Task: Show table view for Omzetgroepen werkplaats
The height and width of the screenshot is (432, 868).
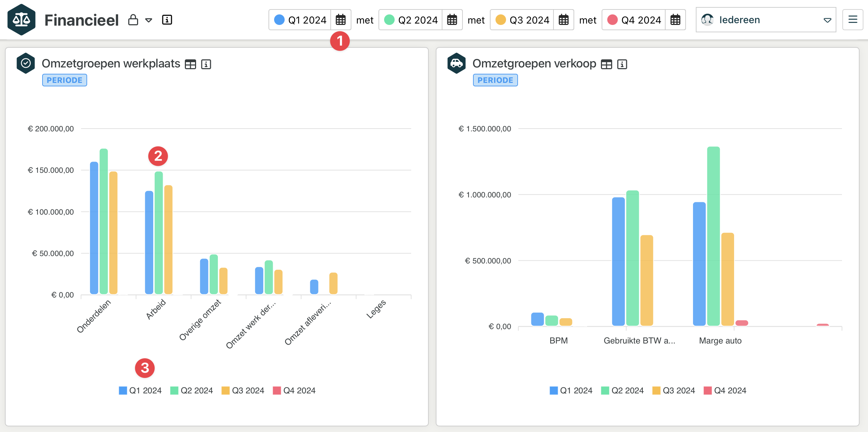Action: pos(190,64)
